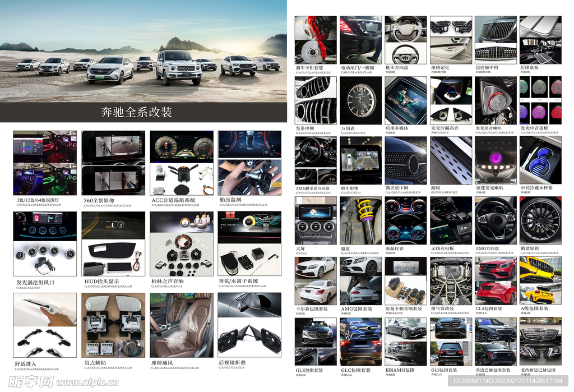Select the 桃木方向盘 steering wheel photo
The width and height of the screenshot is (574, 392).
pyautogui.click(x=406, y=40)
